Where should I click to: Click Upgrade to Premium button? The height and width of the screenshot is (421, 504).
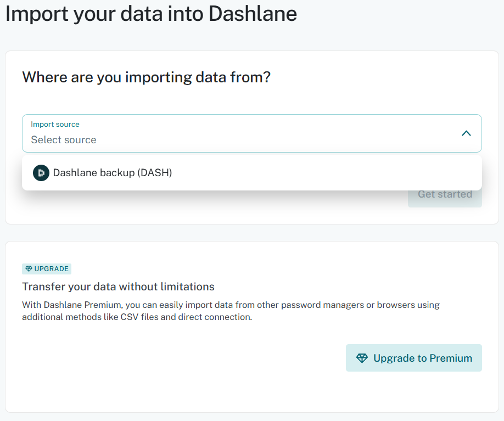(413, 358)
